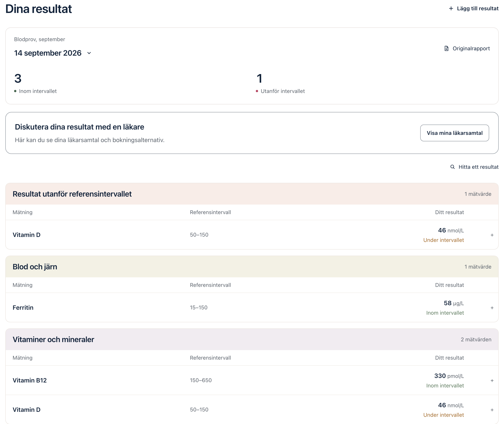Screen dimensions: 504x424
Task: Select the 14 september 2026 date heading
Action: click(x=48, y=53)
